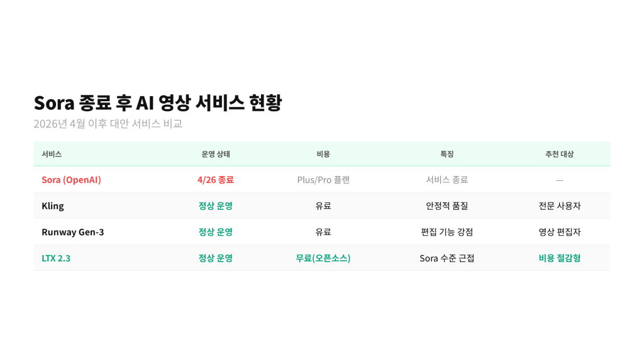Click the slide title about Sora 종료

click(157, 102)
